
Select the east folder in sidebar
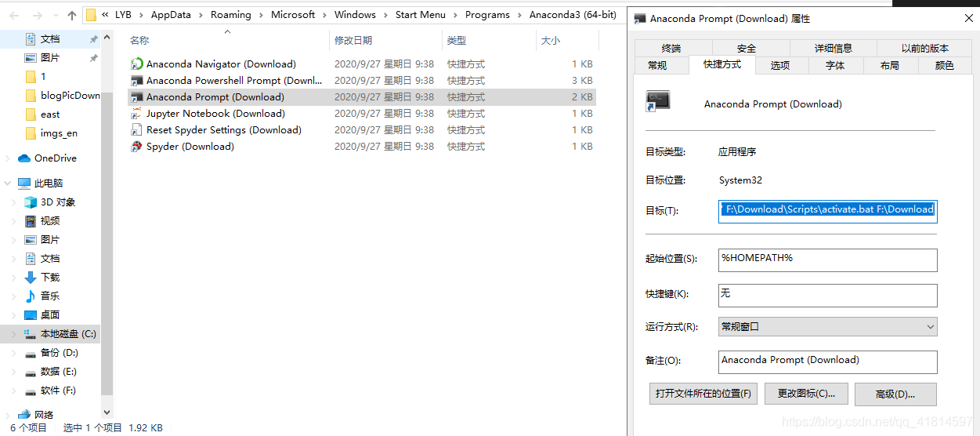click(x=50, y=114)
